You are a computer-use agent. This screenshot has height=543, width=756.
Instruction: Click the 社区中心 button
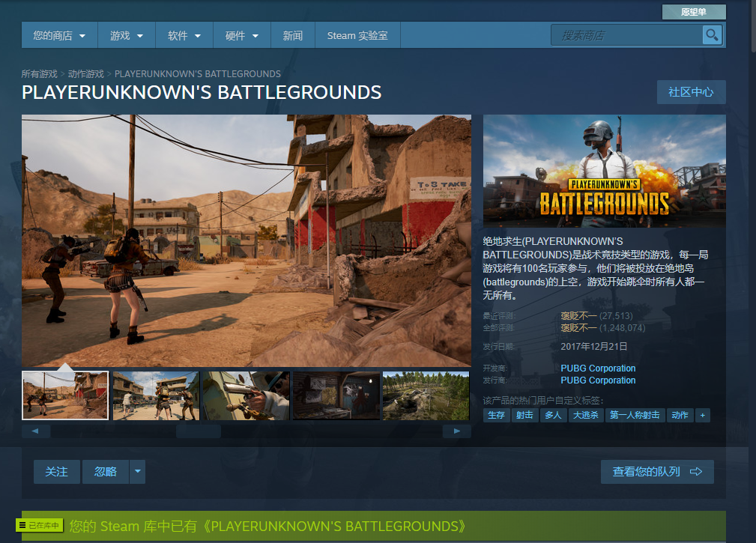click(691, 92)
